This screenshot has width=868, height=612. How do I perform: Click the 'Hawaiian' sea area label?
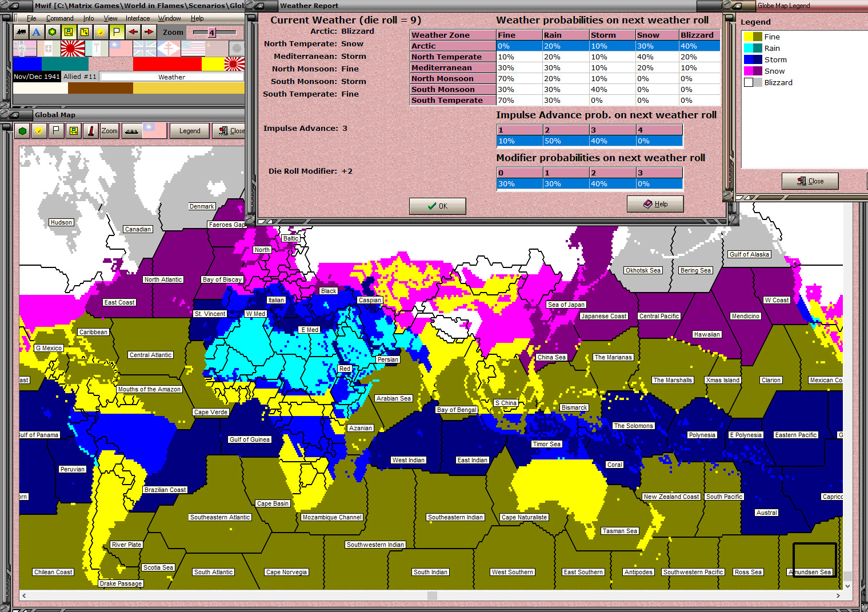(707, 334)
